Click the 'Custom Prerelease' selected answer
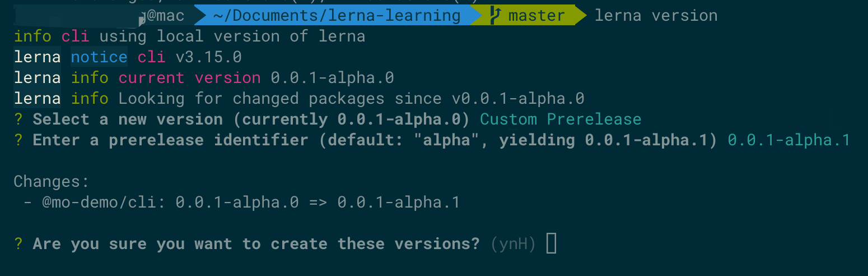Screen dimensions: 868x276 click(561, 119)
